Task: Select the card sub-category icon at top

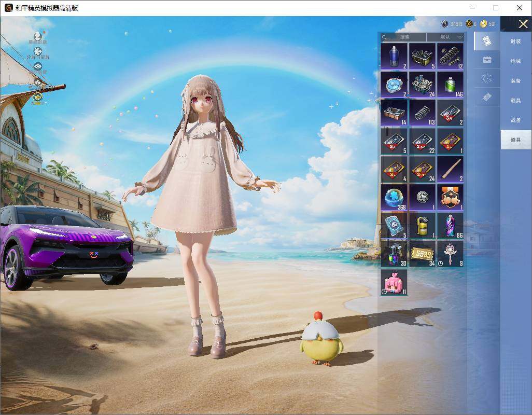Action: coord(487,41)
